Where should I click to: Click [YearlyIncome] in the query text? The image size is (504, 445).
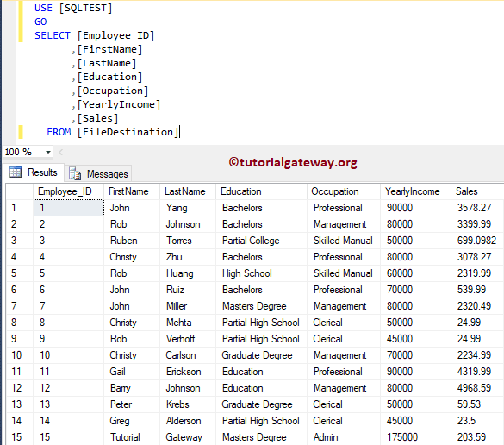click(x=119, y=104)
